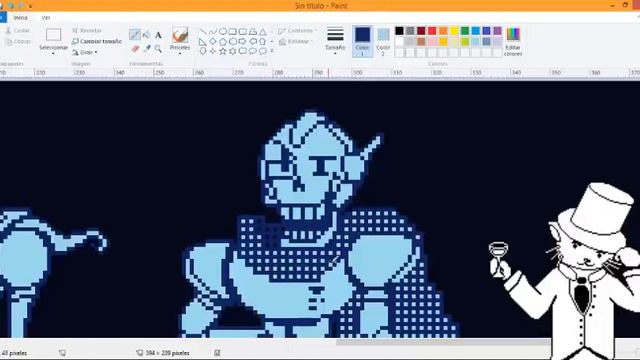Image resolution: width=640 pixels, height=360 pixels.
Task: Pick the brown color swatch
Action: coord(421,41)
